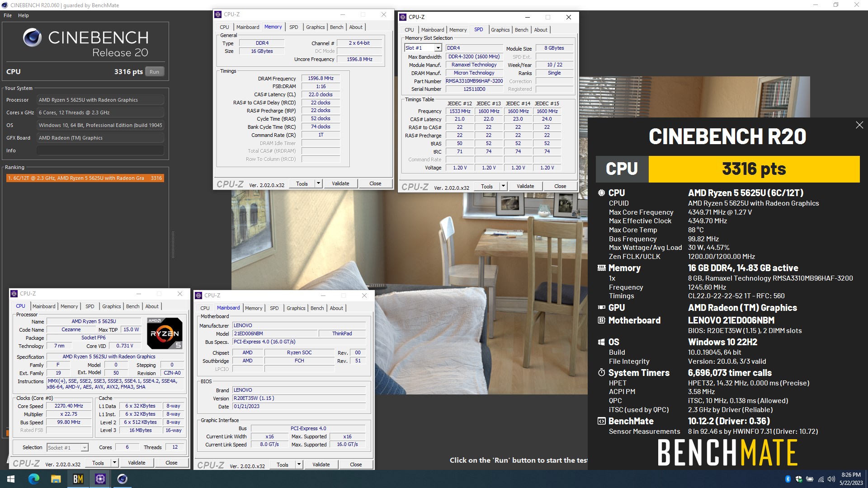Switch to Cinebench taskbar icon
The image size is (868, 488).
pyautogui.click(x=122, y=479)
